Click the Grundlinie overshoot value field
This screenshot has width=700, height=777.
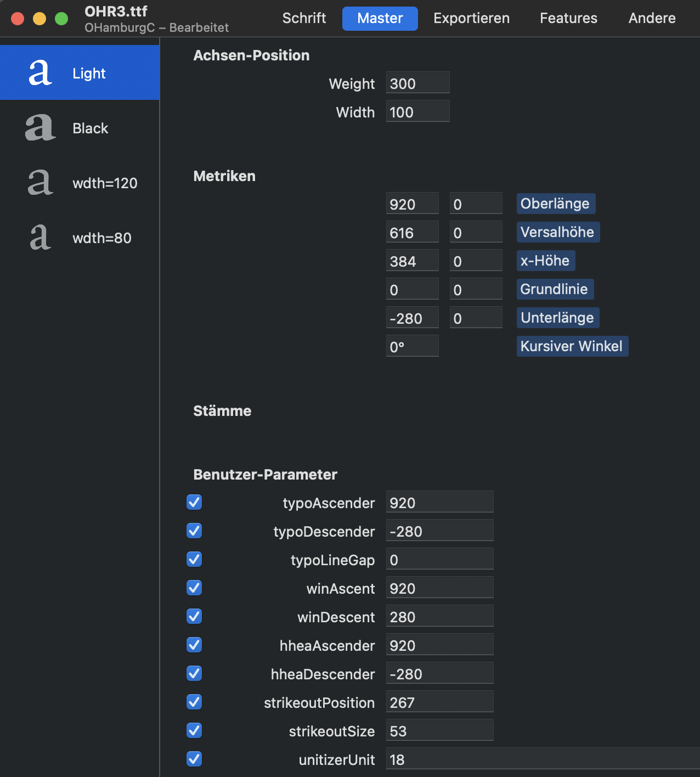point(476,289)
